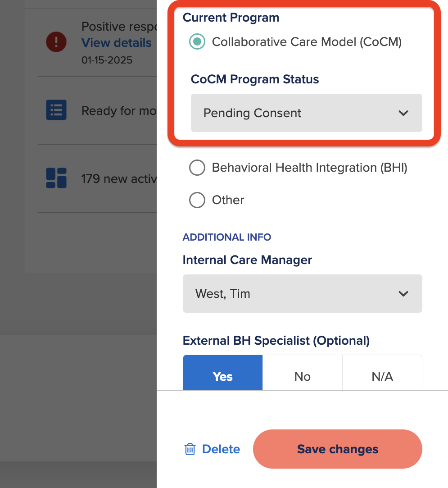The height and width of the screenshot is (488, 448).
Task: Click the Ready for mo... list entry text
Action: pos(119,111)
